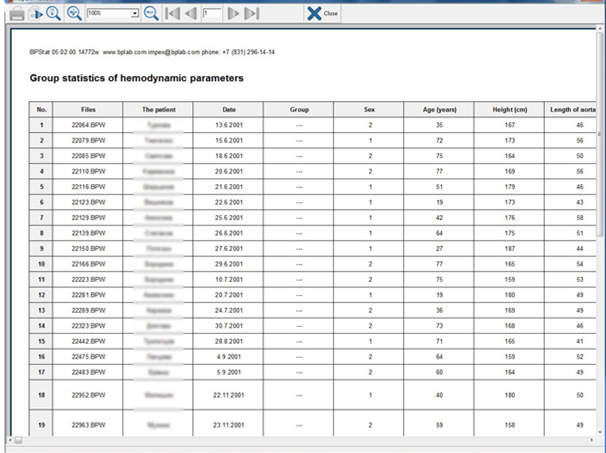Click height value 187 in row 9
Screen dimensions: 606x453
(509, 249)
